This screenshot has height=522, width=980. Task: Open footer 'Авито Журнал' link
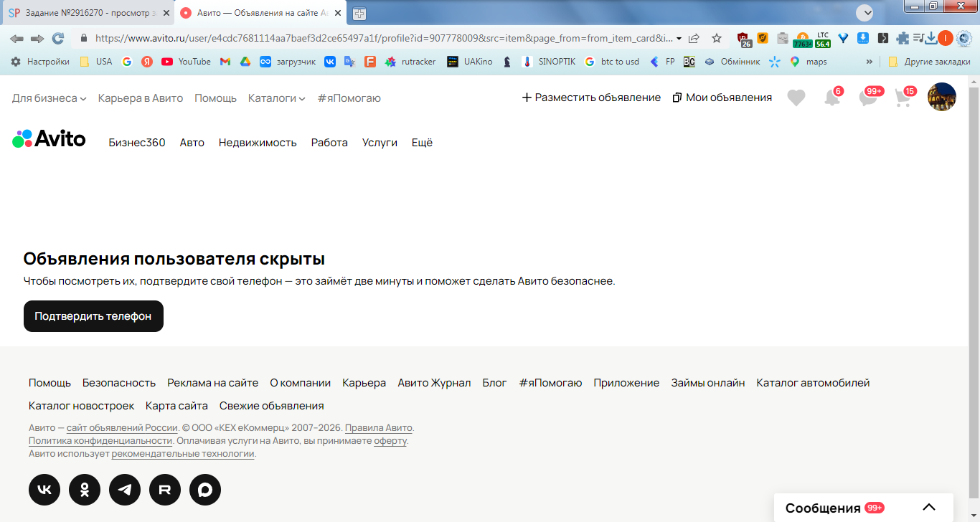(x=434, y=383)
